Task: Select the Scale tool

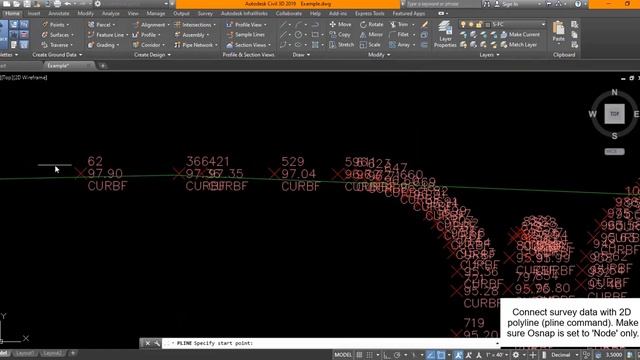Action: [x=370, y=45]
